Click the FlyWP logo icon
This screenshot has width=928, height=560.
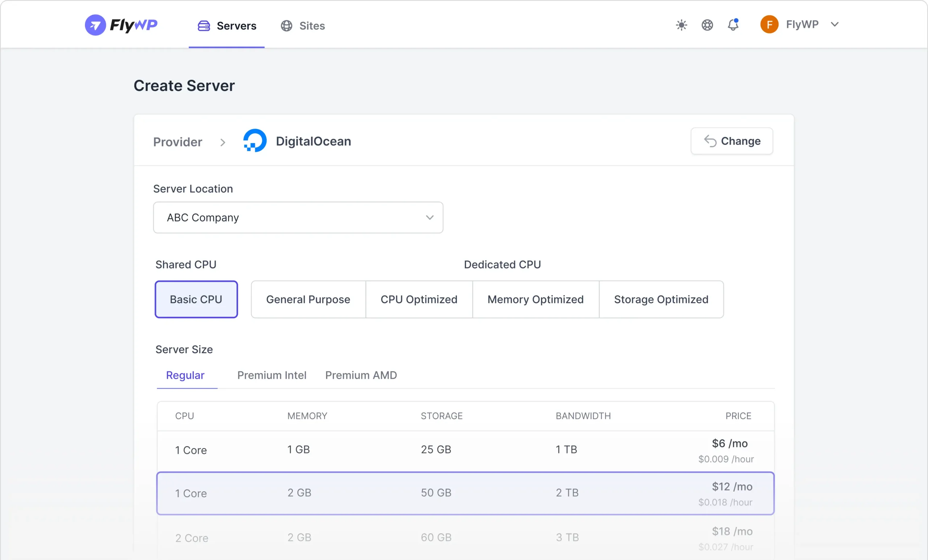(x=95, y=25)
